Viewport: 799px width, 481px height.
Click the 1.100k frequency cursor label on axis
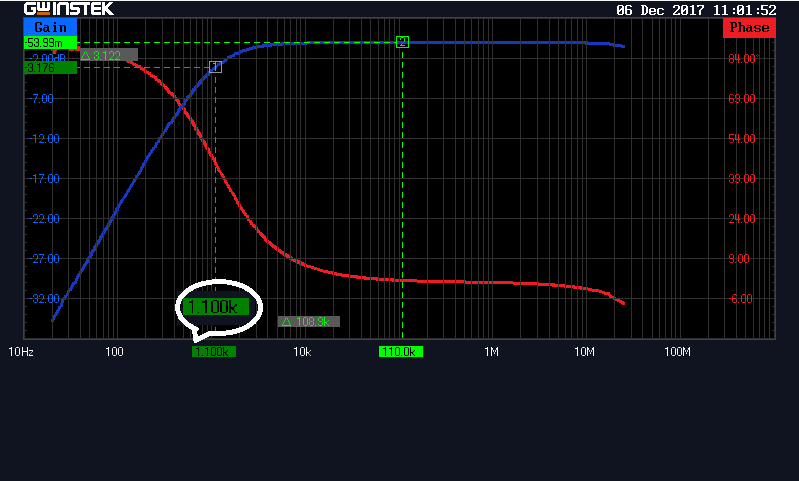(x=213, y=352)
